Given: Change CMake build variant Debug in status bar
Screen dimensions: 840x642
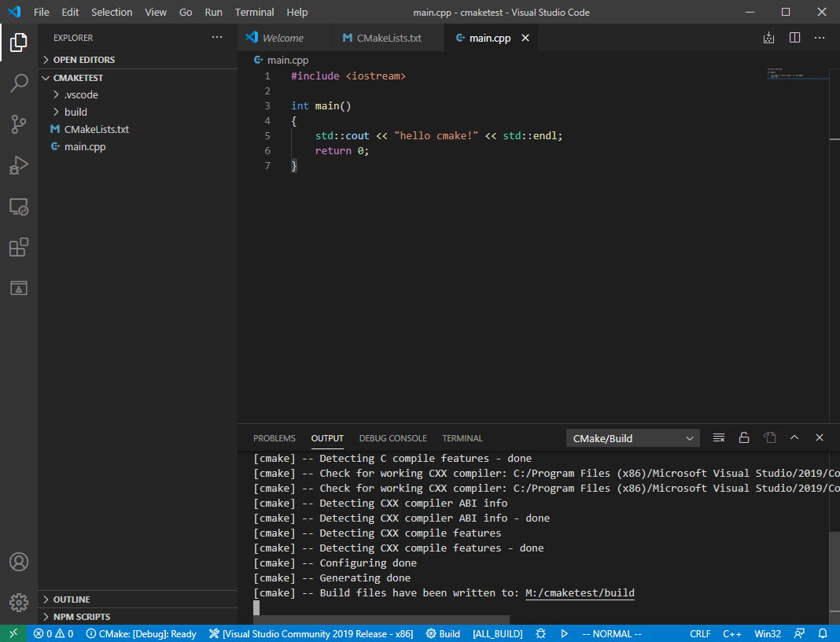Looking at the screenshot, I should click(x=142, y=633).
